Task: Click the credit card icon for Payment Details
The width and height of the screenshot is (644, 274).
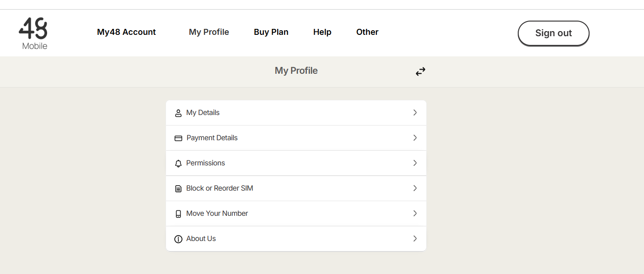Action: click(178, 138)
